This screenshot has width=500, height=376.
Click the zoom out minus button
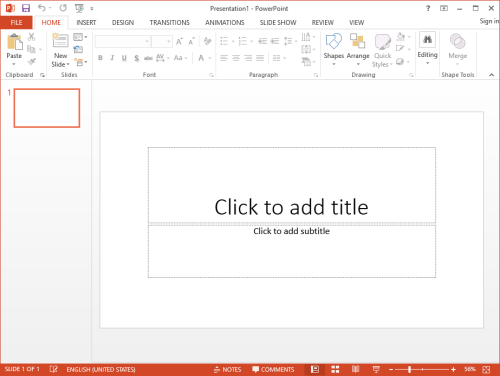[x=391, y=369]
